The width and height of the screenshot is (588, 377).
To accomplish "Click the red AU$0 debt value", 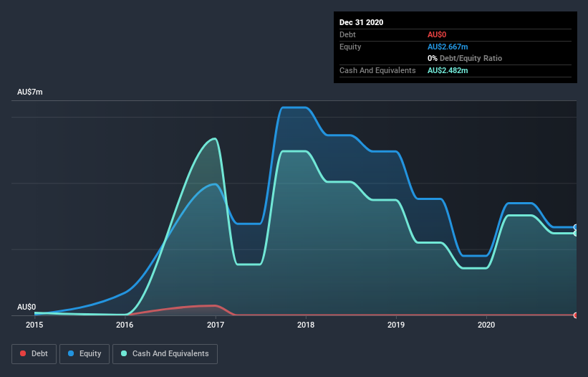I will point(437,34).
